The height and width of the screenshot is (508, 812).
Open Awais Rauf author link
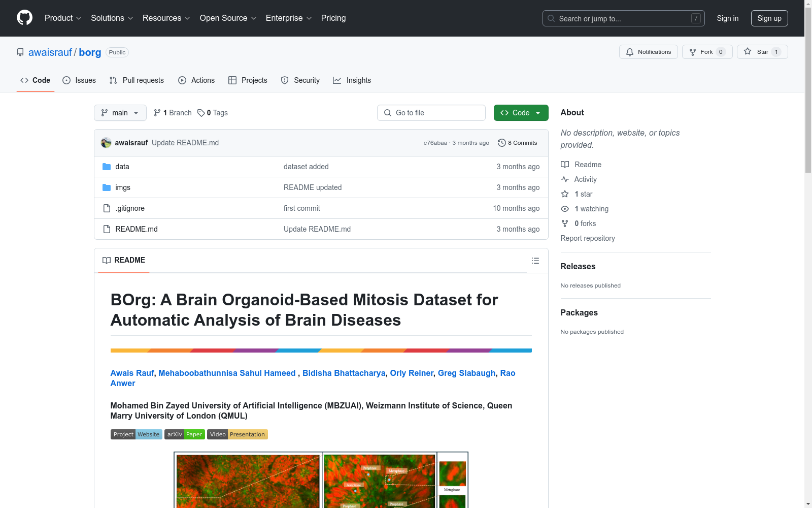tap(132, 373)
